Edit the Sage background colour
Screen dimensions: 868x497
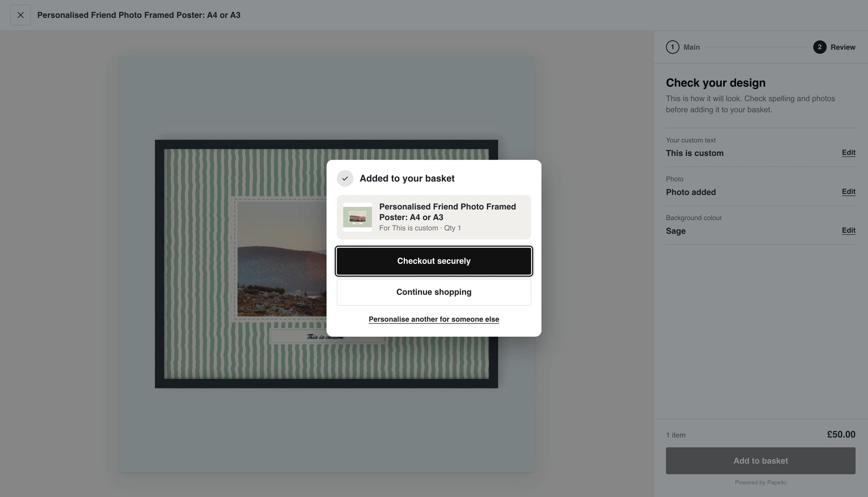pyautogui.click(x=848, y=231)
